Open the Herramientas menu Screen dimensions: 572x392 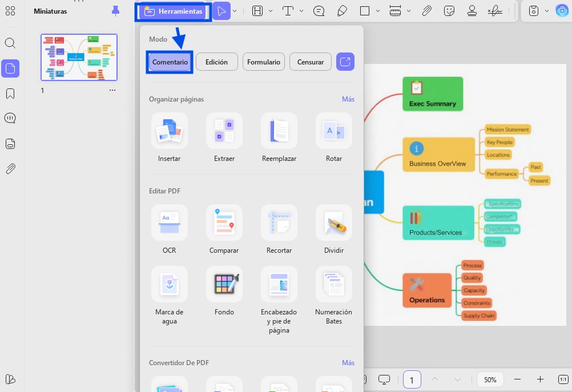click(173, 11)
